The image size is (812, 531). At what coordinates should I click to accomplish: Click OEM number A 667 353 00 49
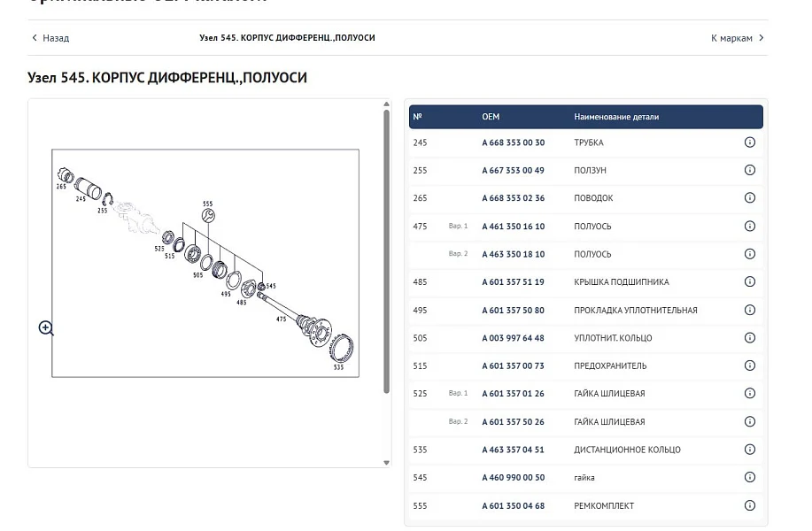[x=514, y=170]
